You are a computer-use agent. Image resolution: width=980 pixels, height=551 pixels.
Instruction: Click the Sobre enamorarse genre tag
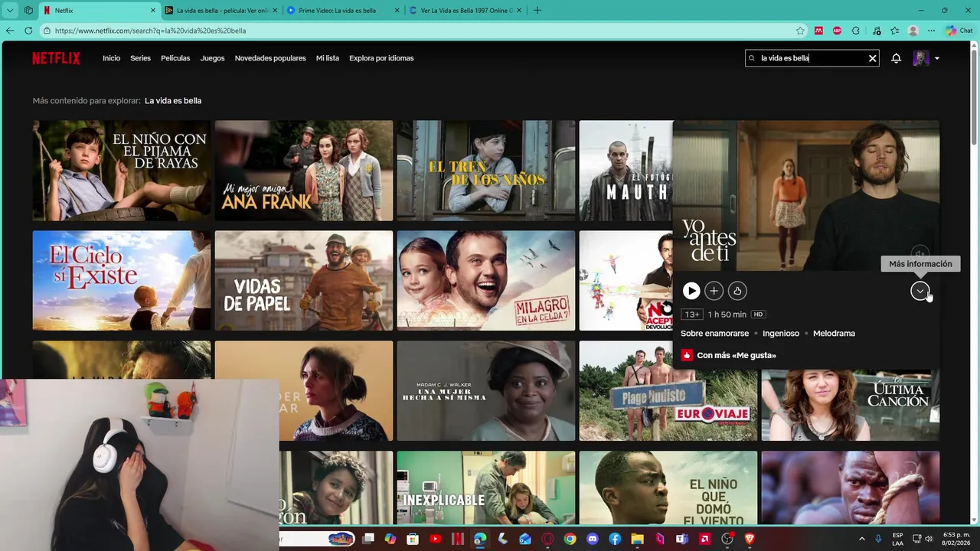(714, 334)
